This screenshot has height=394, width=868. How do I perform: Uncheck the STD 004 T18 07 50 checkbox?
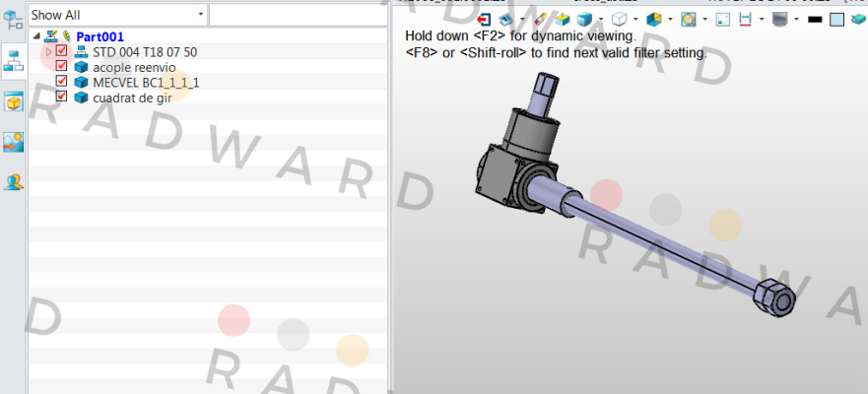tap(61, 51)
